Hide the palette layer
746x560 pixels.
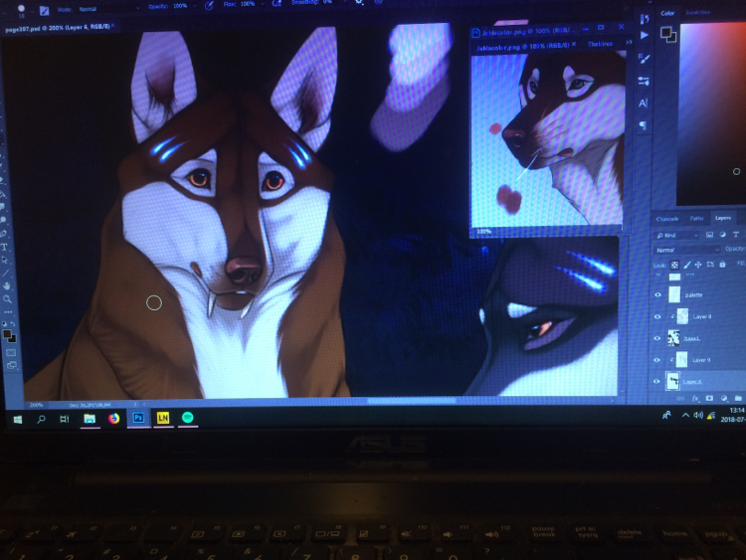pyautogui.click(x=658, y=295)
